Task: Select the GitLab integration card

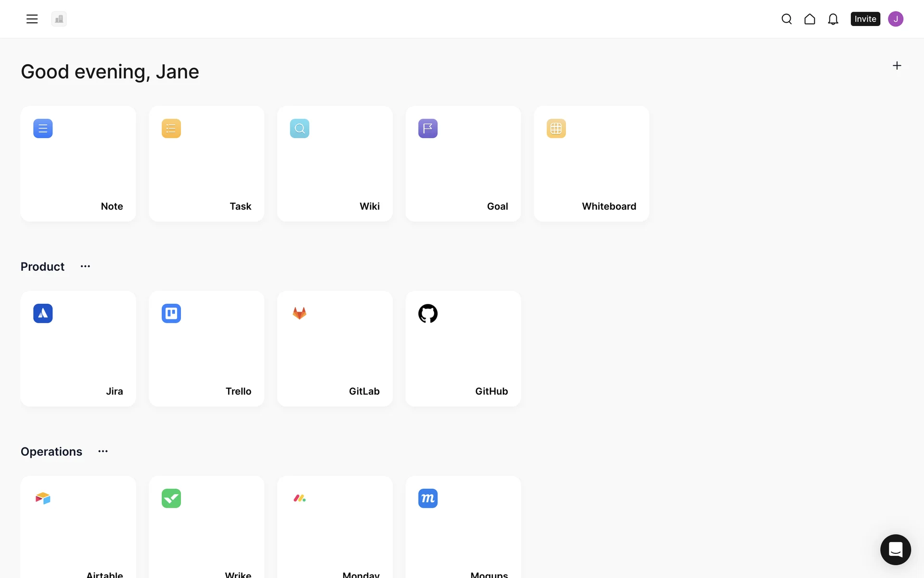Action: click(334, 349)
